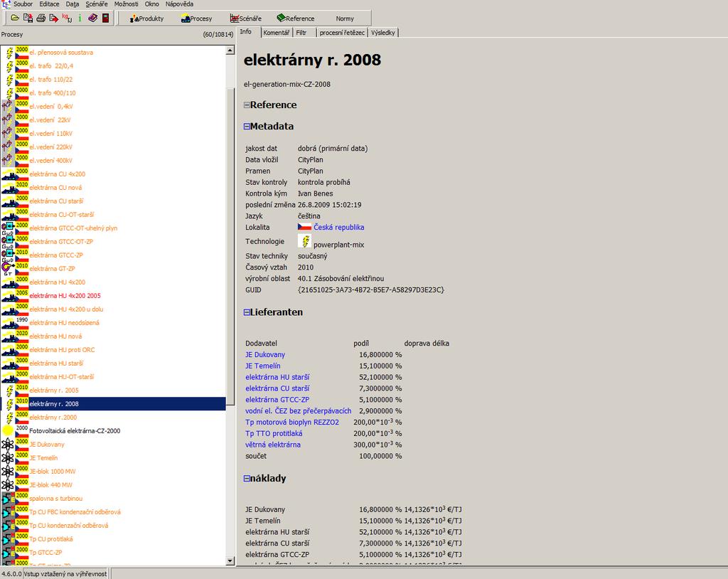
Task: Switch to the Komentář tab
Action: (x=277, y=33)
